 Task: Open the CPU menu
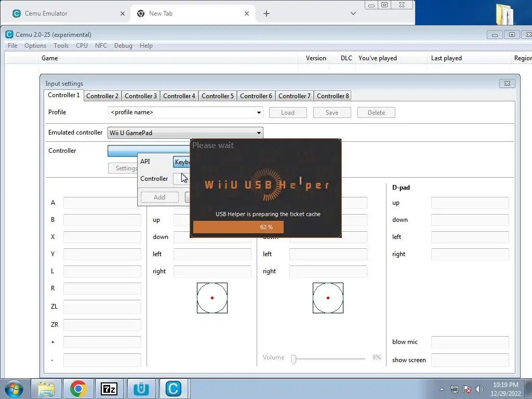coord(82,46)
